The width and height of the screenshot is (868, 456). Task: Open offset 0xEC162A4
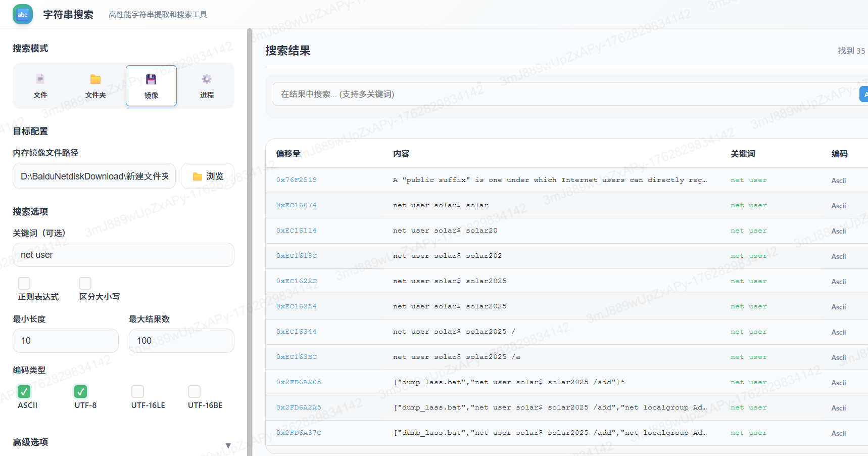(x=297, y=306)
